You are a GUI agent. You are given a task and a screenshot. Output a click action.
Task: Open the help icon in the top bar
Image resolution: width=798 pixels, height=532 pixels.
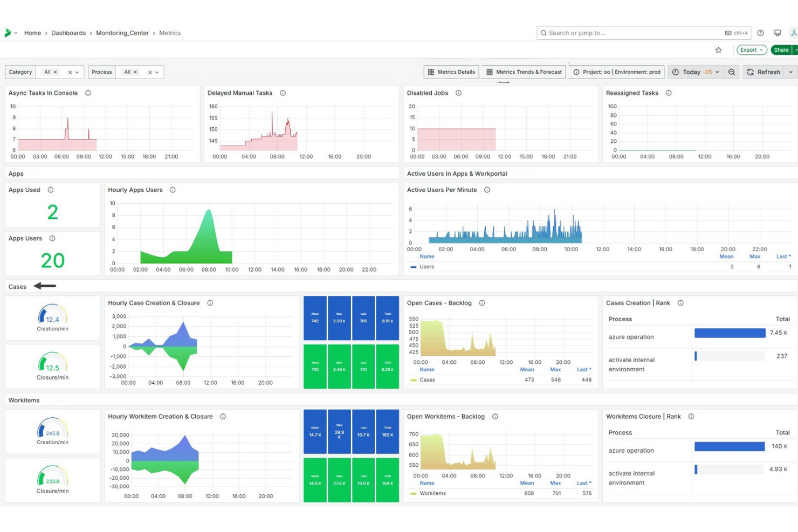click(761, 33)
